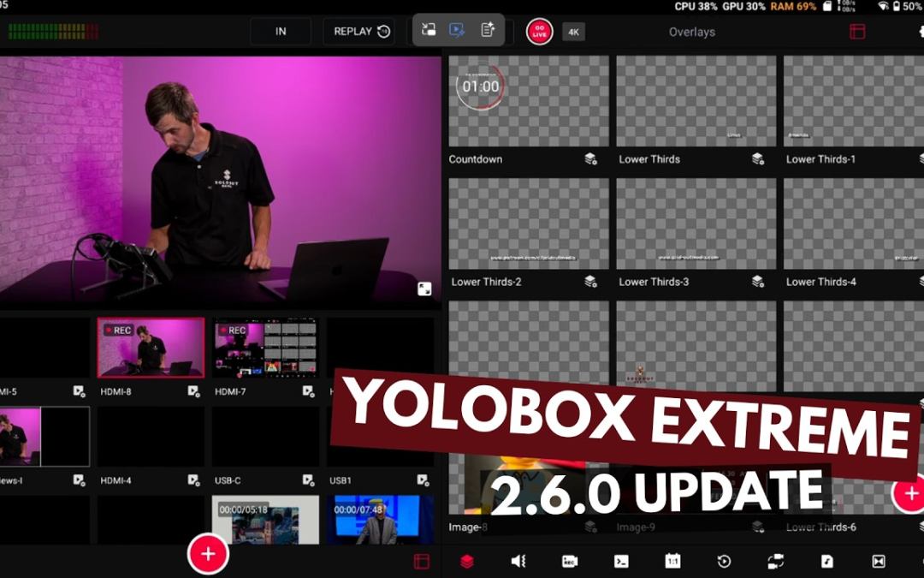Open layer settings for Lower Thirds-2 overlay
This screenshot has height=578, width=924.
pyautogui.click(x=590, y=282)
